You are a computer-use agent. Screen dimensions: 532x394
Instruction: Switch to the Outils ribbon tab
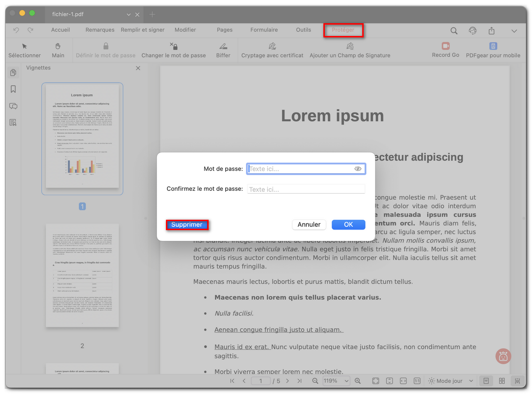point(303,30)
